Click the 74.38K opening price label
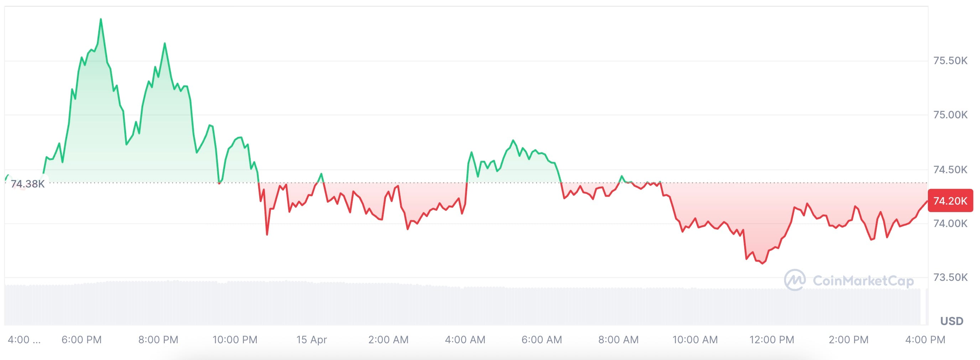This screenshot has width=980, height=360. point(27,184)
